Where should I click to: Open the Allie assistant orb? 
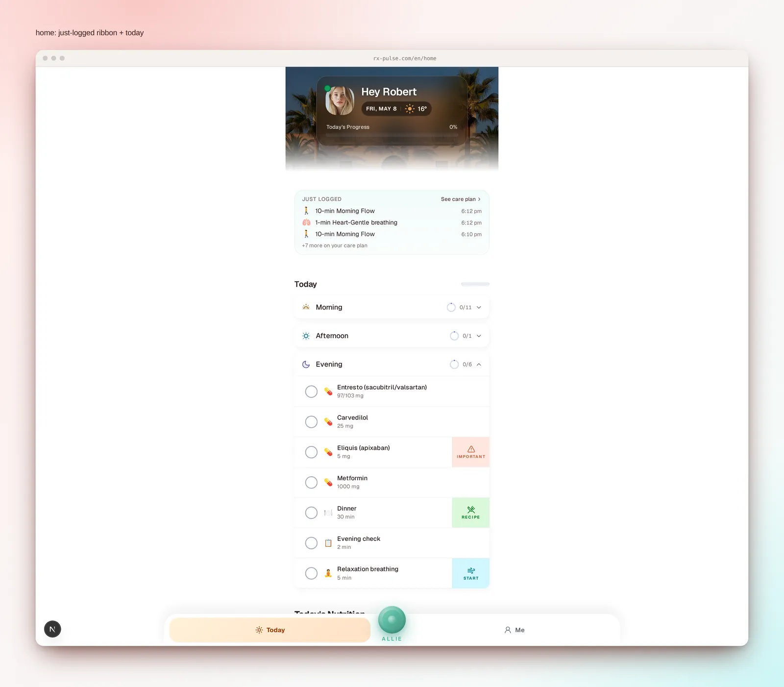click(392, 620)
